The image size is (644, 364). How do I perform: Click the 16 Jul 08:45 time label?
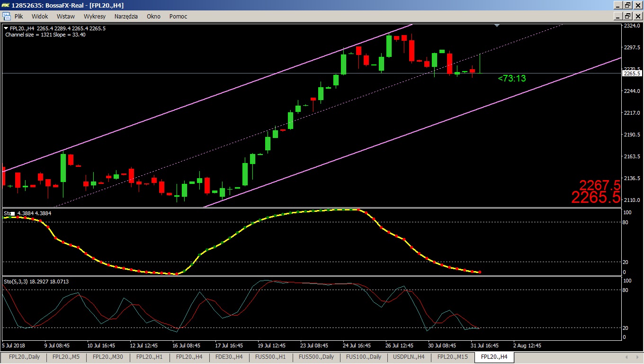pos(187,346)
